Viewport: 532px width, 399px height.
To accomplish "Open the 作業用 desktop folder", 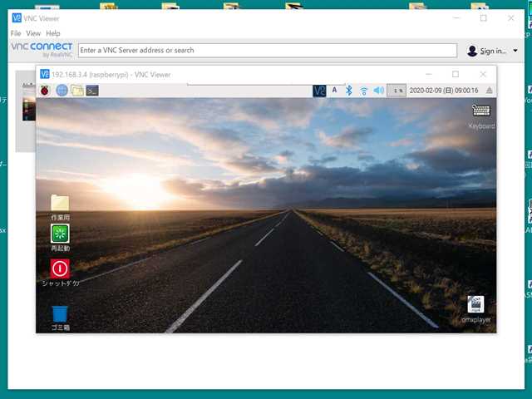I will 60,203.
